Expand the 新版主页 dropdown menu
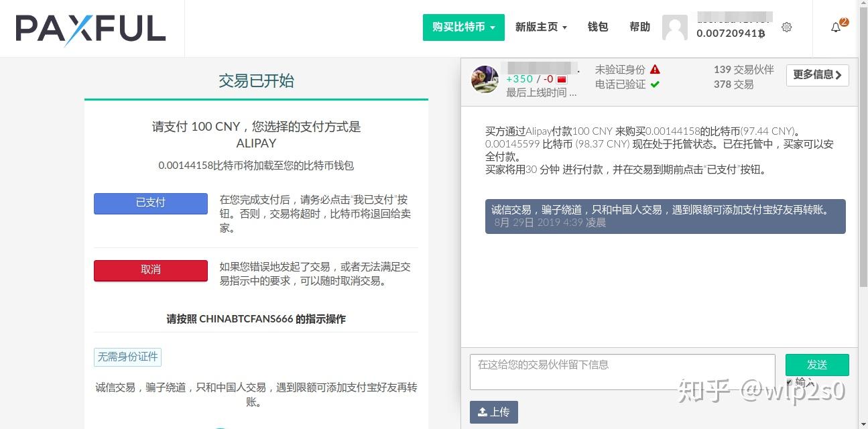Screen dimensions: 868x429 click(x=541, y=27)
